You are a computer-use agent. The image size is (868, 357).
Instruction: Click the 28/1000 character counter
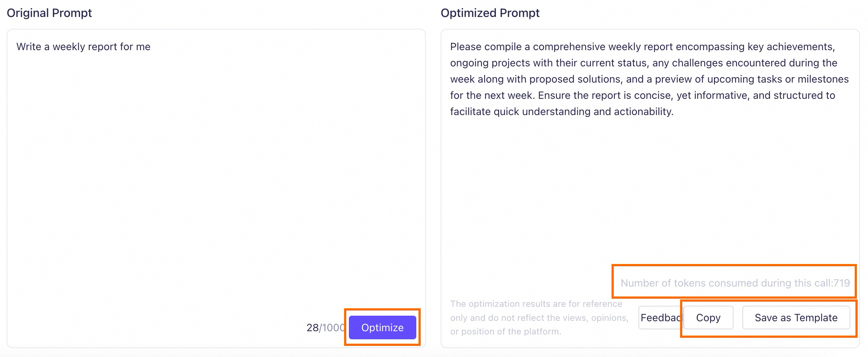[326, 327]
